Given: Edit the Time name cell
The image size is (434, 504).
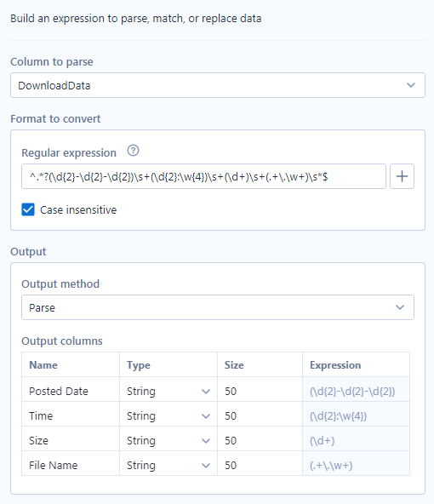Looking at the screenshot, I should [71, 416].
